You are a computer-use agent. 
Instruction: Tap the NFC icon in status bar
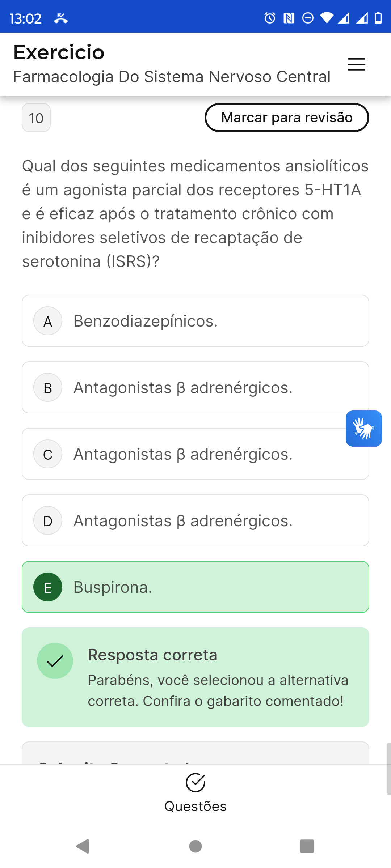[289, 18]
